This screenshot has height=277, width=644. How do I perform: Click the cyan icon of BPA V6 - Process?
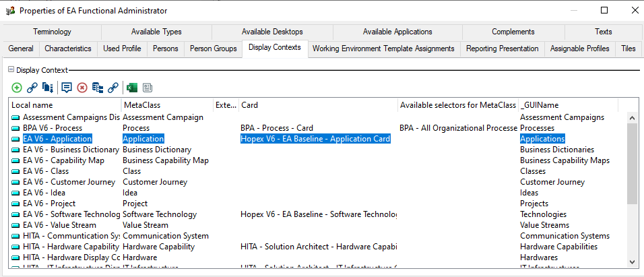(x=15, y=128)
